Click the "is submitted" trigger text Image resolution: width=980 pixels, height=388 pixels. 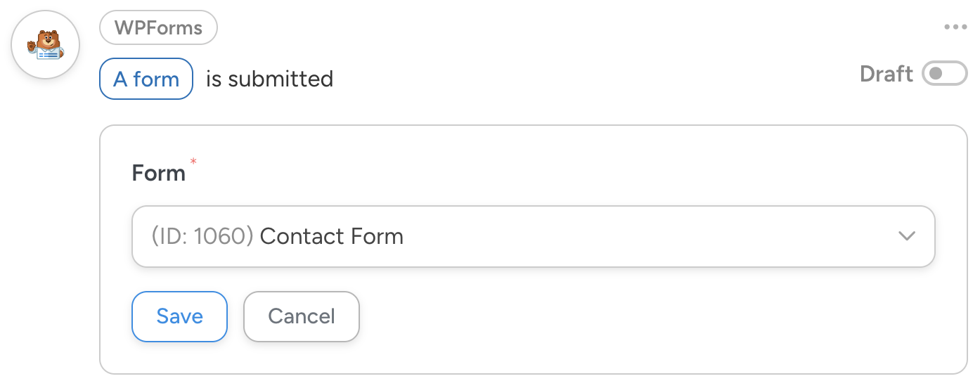click(269, 79)
